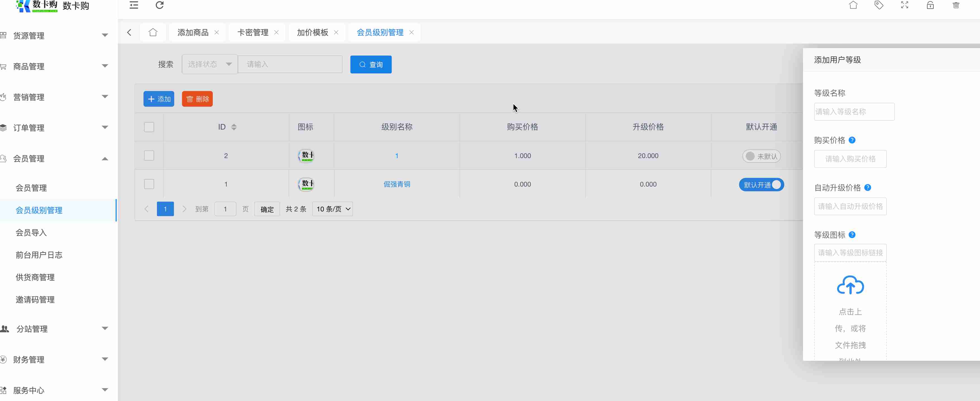This screenshot has width=980, height=401.
Task: Click the 查询 search button
Action: click(371, 64)
